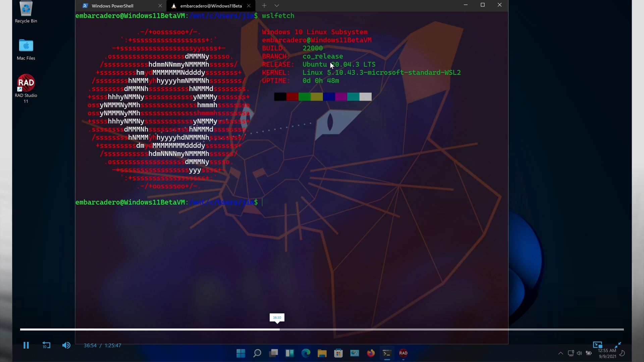This screenshot has height=362, width=644.
Task: Open a new terminal tab
Action: point(264,6)
